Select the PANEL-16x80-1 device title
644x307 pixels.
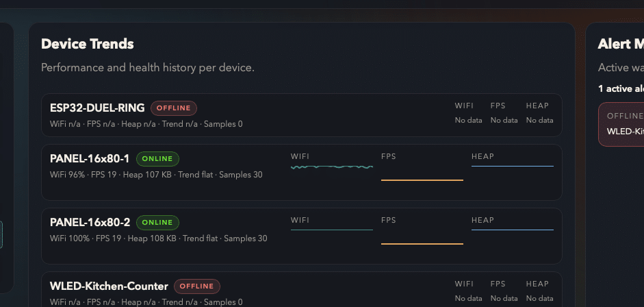pos(90,159)
